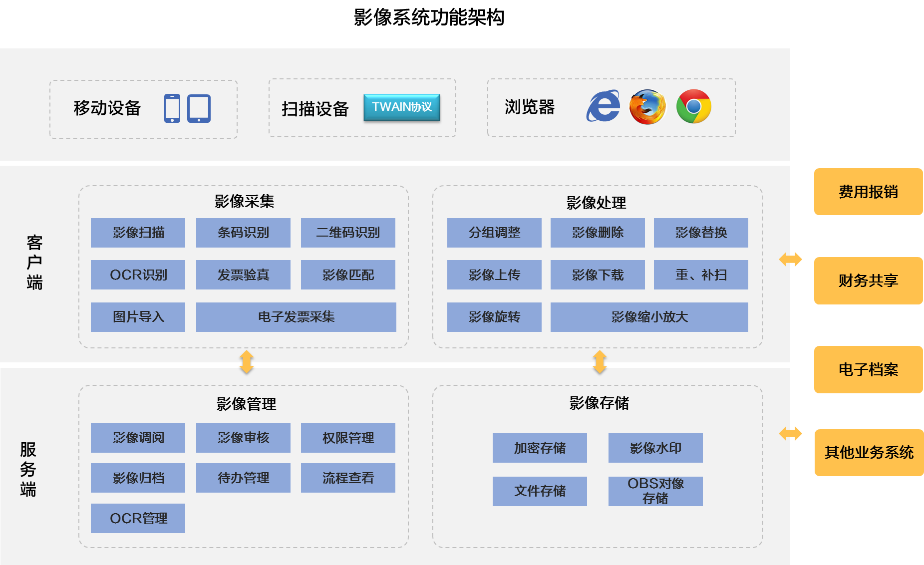924x565 pixels.
Task: Click the Chrome browser icon
Action: 693,106
